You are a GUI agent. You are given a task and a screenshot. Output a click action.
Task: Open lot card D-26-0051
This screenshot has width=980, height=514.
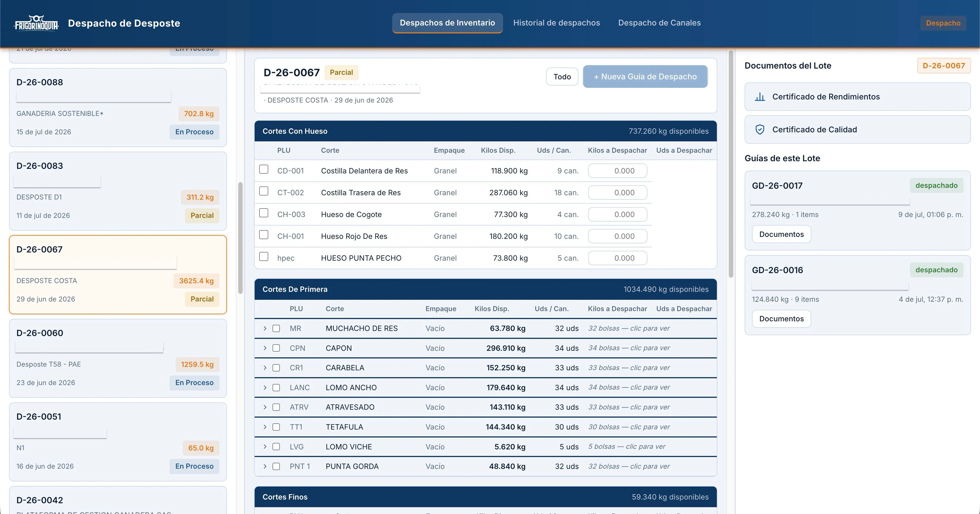pyautogui.click(x=118, y=442)
